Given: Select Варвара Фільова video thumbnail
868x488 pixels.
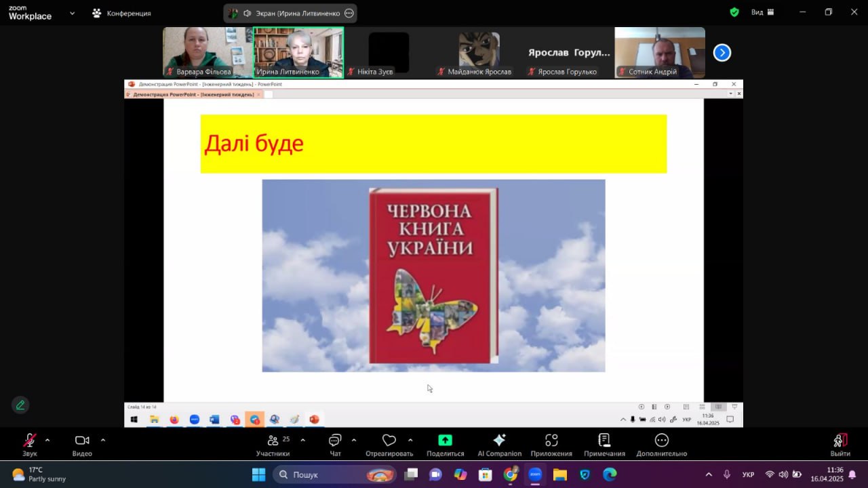Looking at the screenshot, I should click(x=208, y=52).
